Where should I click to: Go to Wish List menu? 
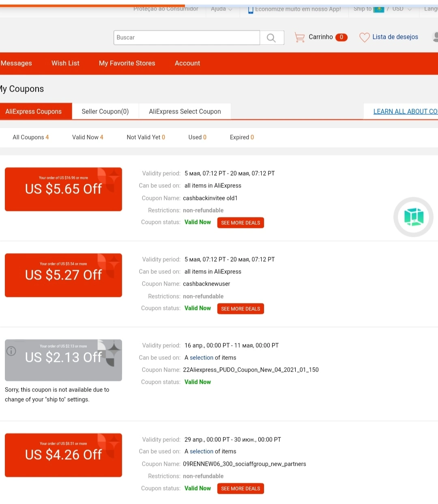point(65,63)
